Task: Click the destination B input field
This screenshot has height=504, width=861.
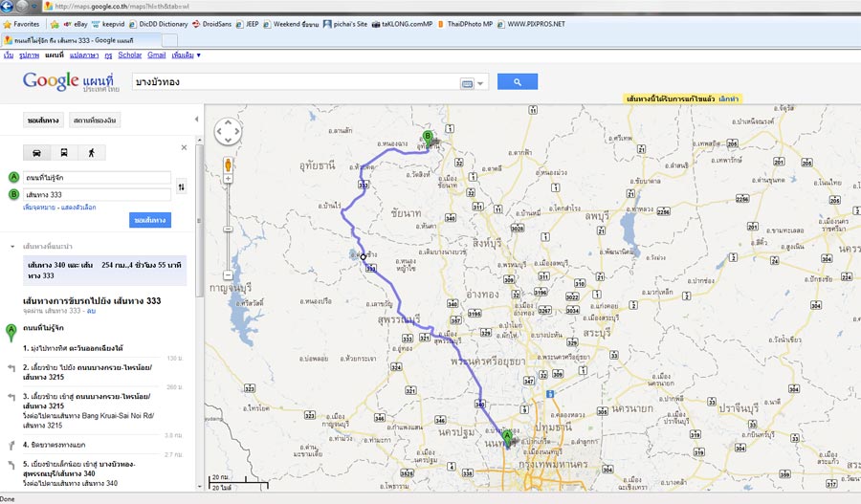Action: coord(98,195)
